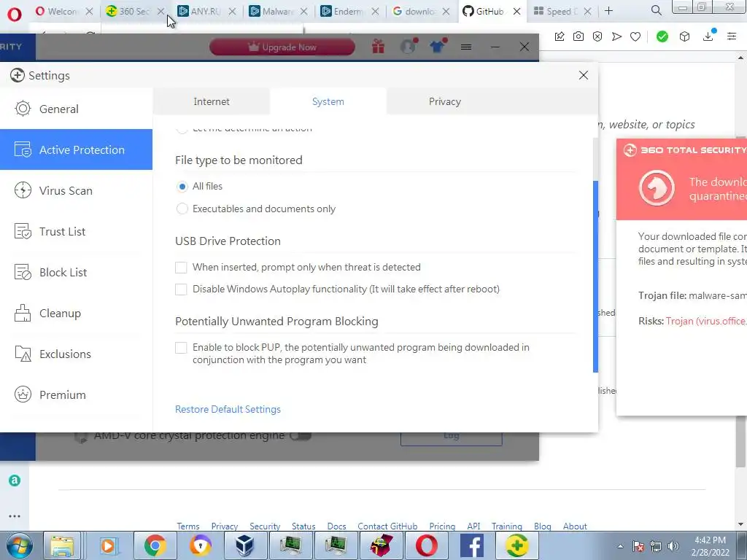The image size is (747, 560).
Task: Open the t-shirt skin theme icon
Action: pyautogui.click(x=438, y=46)
